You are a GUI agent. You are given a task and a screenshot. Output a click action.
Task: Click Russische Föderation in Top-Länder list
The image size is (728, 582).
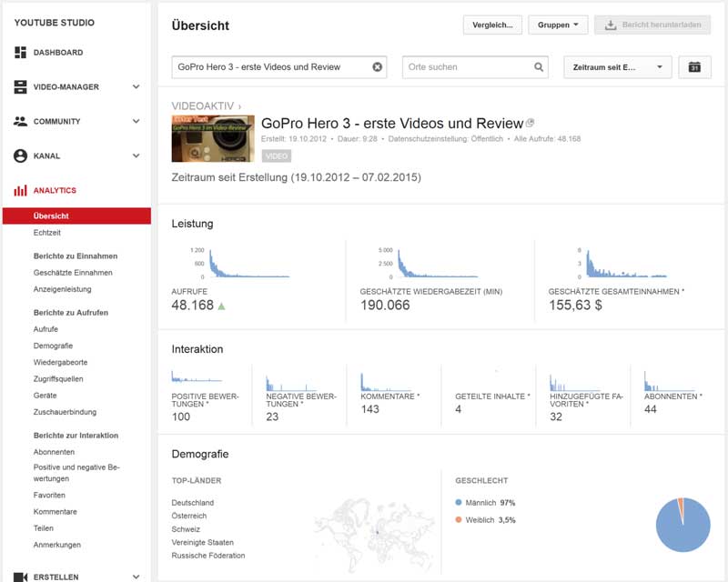point(208,556)
